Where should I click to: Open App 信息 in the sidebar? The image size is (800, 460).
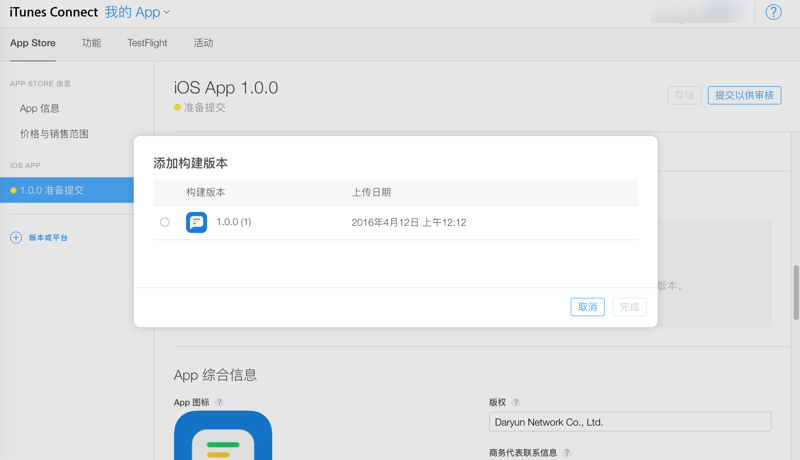(x=40, y=109)
